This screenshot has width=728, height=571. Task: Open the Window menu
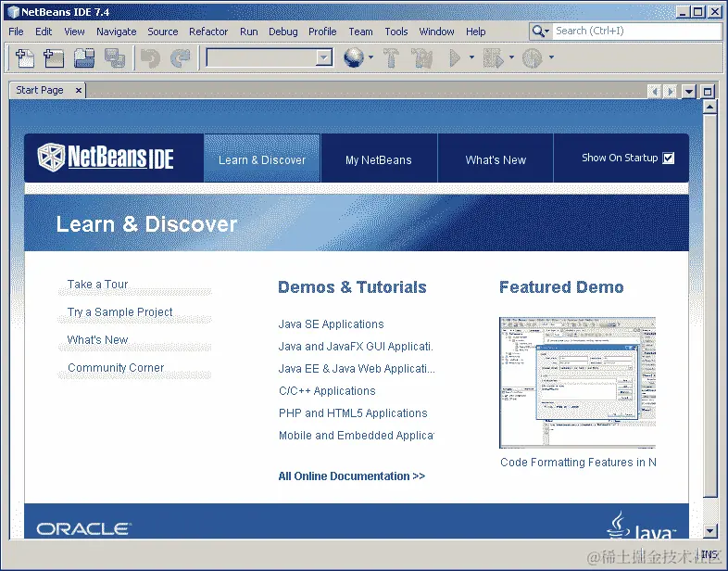pyautogui.click(x=436, y=32)
